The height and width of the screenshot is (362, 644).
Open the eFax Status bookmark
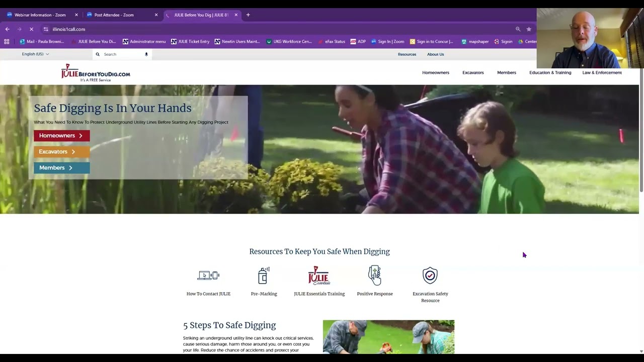(332, 42)
